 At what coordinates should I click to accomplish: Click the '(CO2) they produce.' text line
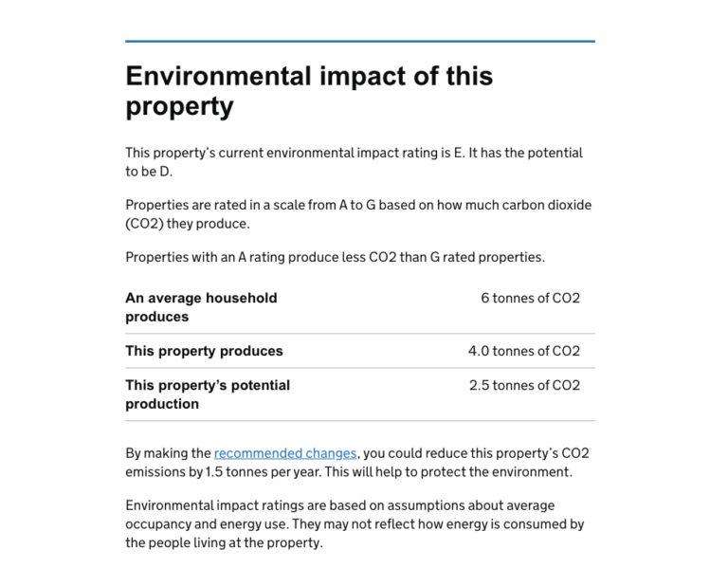point(187,224)
